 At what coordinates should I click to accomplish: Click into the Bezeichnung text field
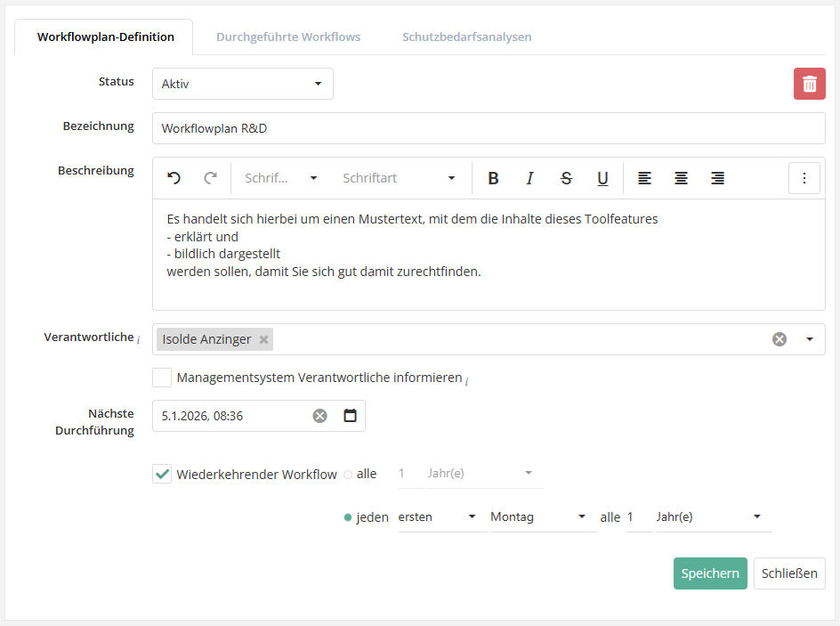pos(488,128)
